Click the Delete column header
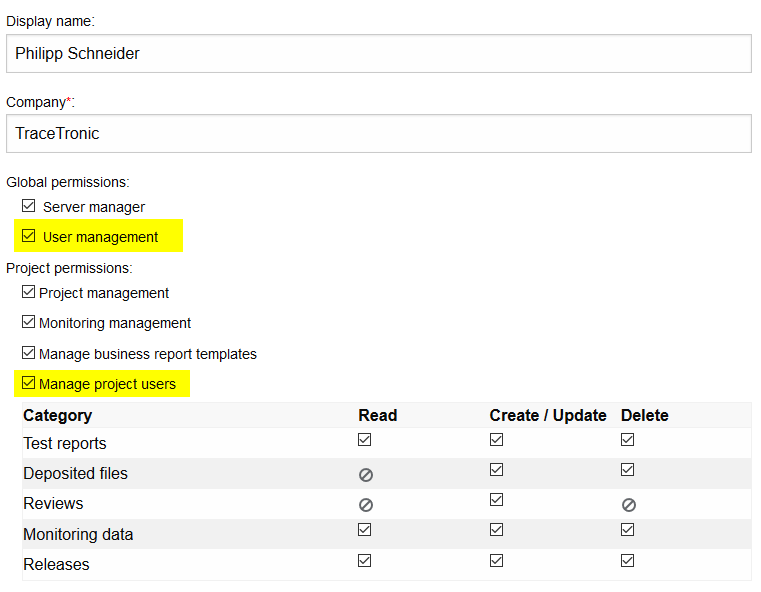 [x=645, y=415]
